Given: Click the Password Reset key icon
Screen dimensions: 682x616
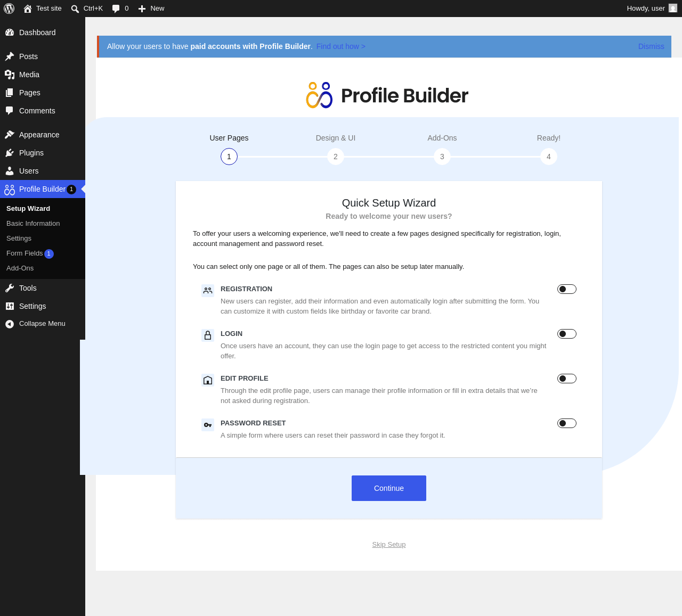Looking at the screenshot, I should 208,425.
